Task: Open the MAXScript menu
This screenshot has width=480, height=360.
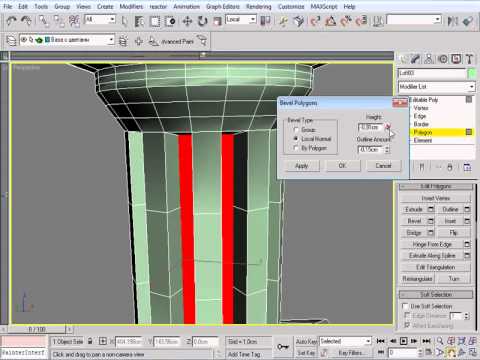Action: pyautogui.click(x=324, y=7)
